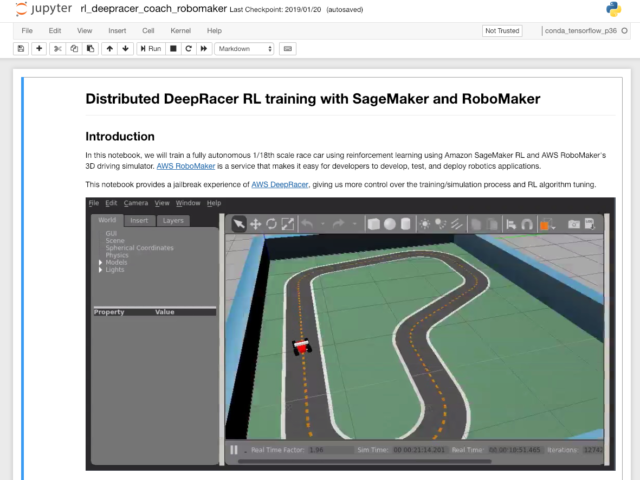Take a screenshot with Gazebo camera icon

pos(574,224)
